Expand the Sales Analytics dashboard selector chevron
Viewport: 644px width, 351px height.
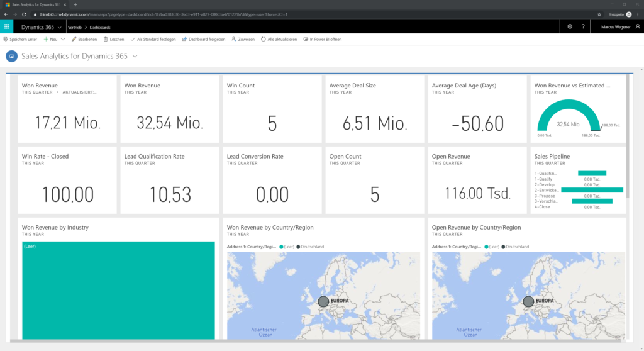[135, 57]
